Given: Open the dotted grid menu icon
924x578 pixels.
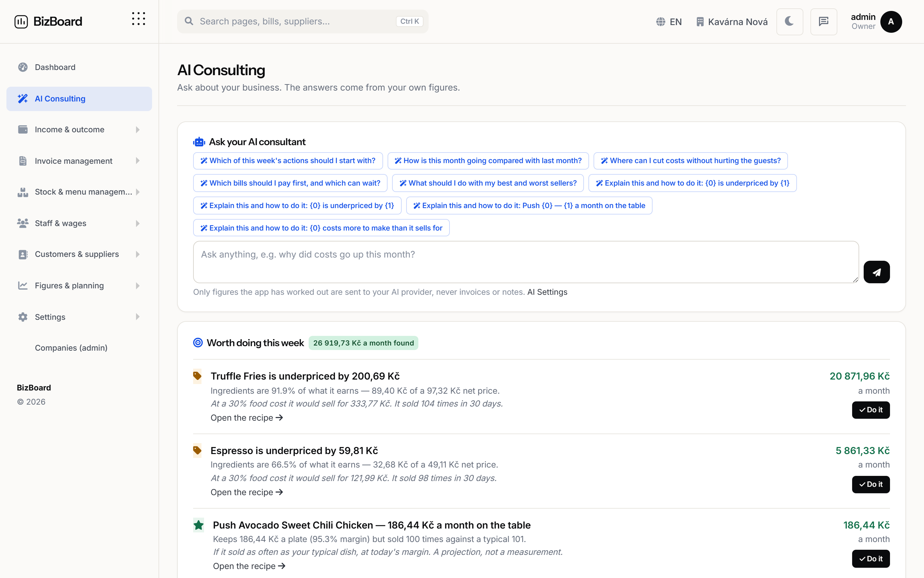Looking at the screenshot, I should coord(139,19).
